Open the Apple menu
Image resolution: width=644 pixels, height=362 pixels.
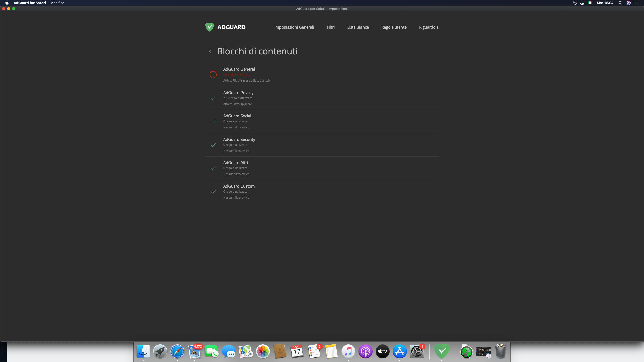[x=7, y=3]
